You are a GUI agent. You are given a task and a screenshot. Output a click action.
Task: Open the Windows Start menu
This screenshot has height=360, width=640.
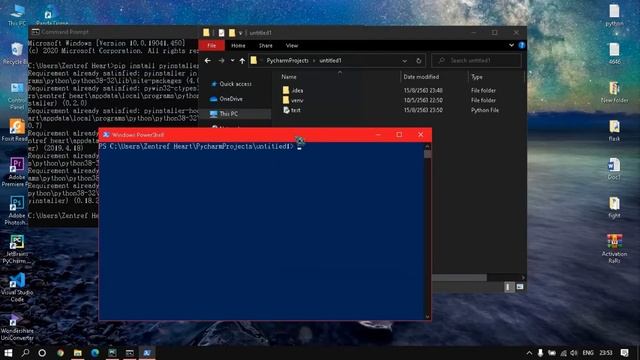point(8,353)
